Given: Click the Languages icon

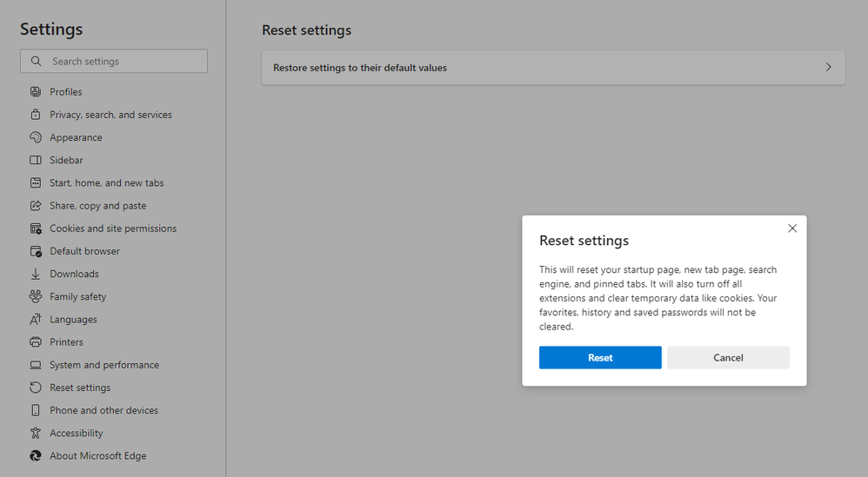Looking at the screenshot, I should (x=36, y=320).
